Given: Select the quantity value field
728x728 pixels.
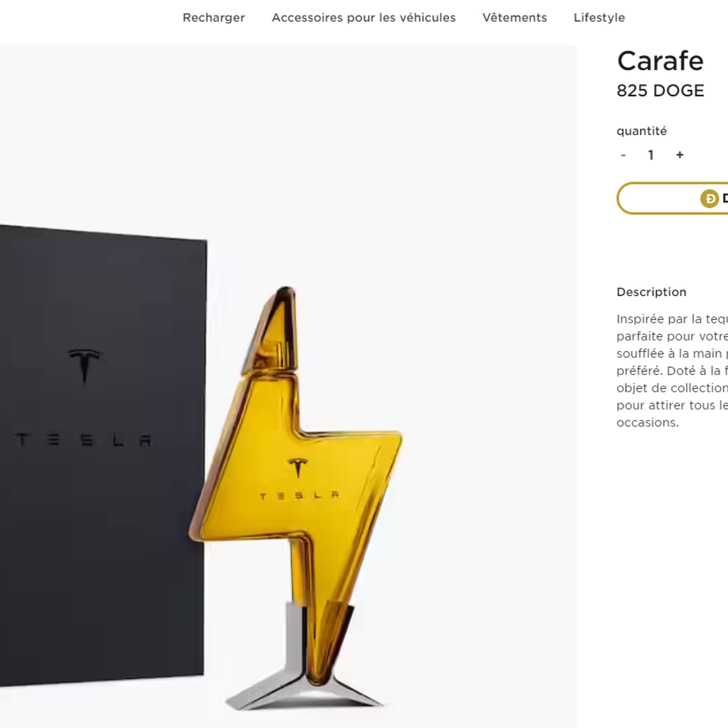Looking at the screenshot, I should [651, 155].
